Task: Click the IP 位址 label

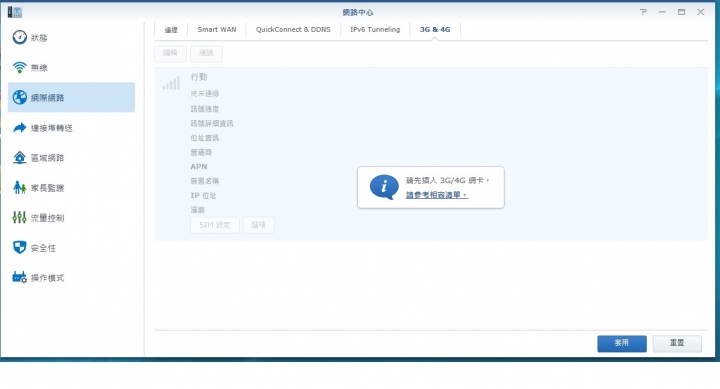Action: [203, 195]
